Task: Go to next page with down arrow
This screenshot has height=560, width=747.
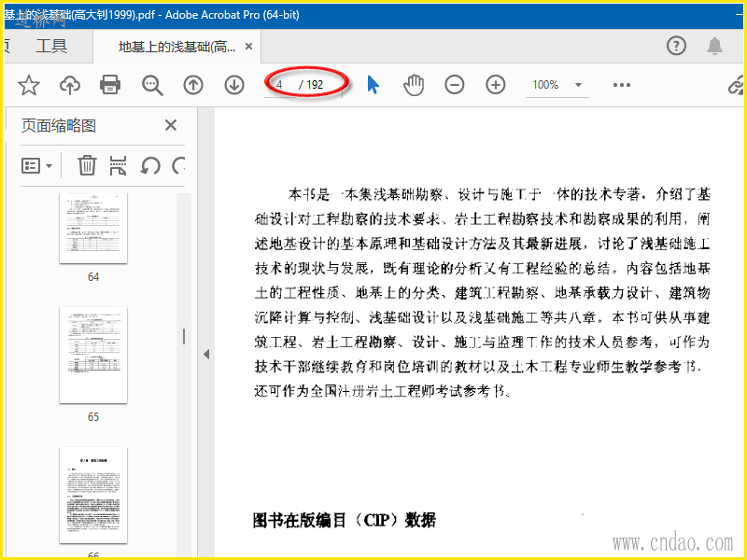Action: click(234, 85)
